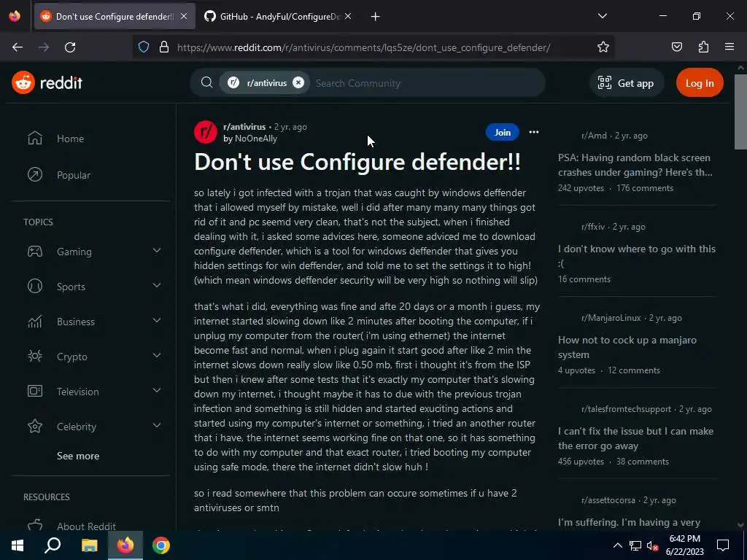This screenshot has width=747, height=560.
Task: Click the Celebrity star icon
Action: click(35, 426)
